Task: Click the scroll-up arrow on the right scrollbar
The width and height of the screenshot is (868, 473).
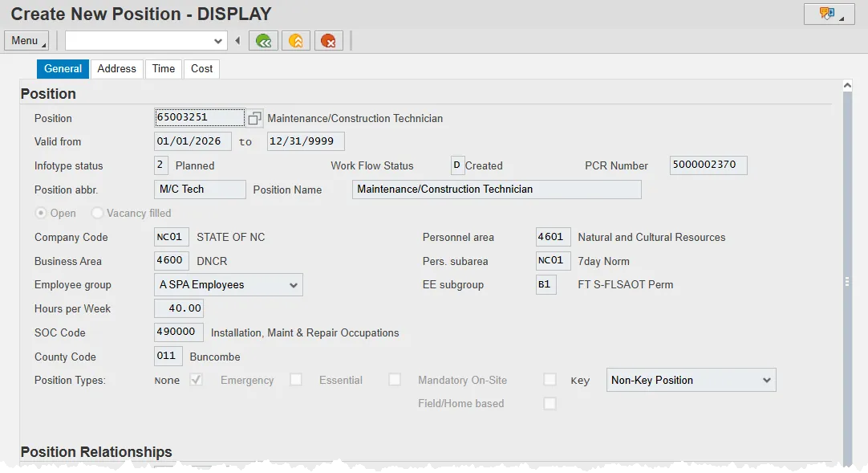Action: pyautogui.click(x=847, y=85)
